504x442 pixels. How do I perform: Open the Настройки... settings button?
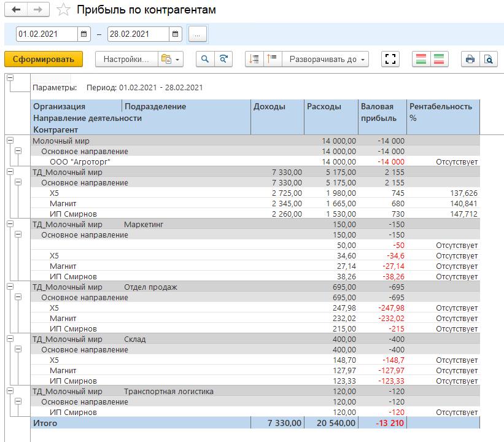click(x=126, y=59)
